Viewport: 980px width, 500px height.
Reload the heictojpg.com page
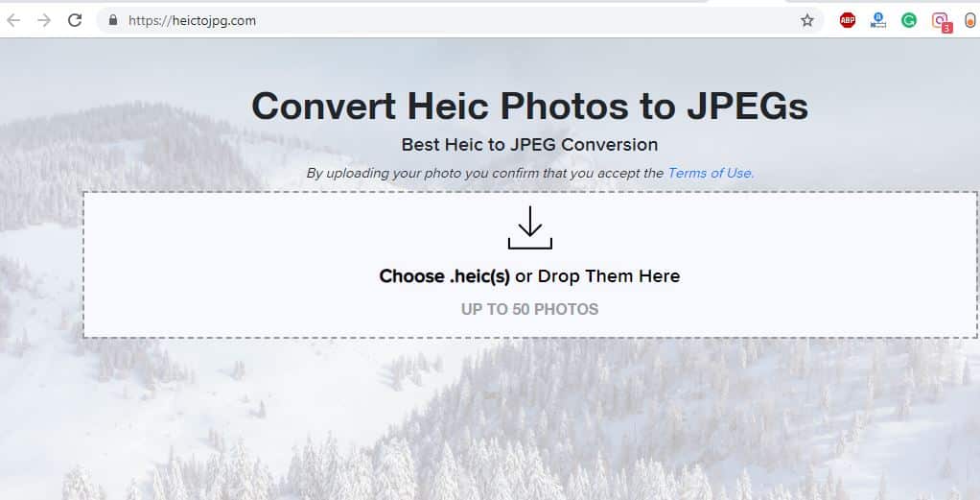pyautogui.click(x=75, y=20)
